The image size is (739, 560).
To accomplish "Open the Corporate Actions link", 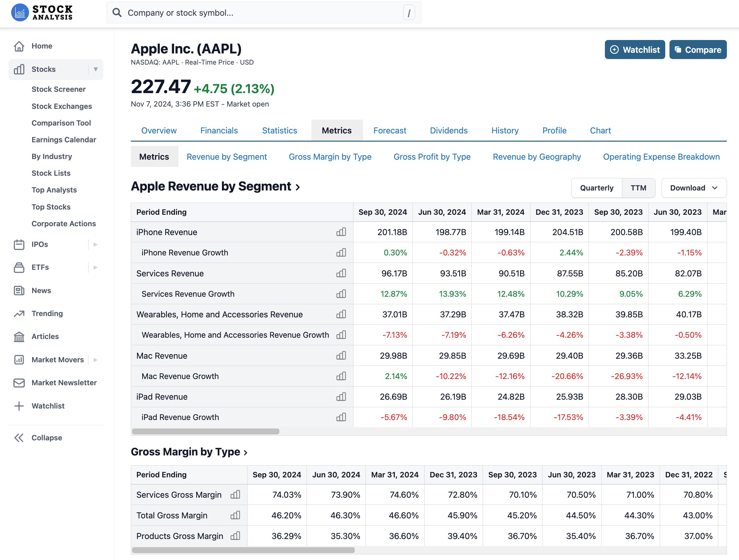I will [64, 224].
